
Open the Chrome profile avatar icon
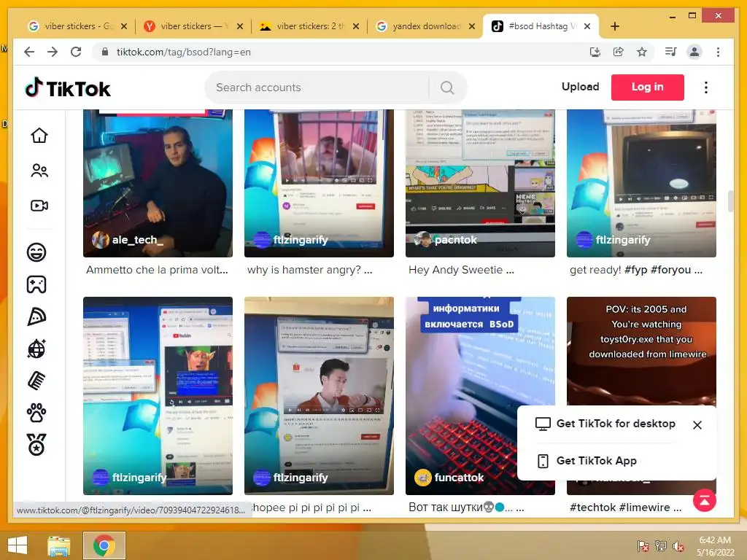694,52
